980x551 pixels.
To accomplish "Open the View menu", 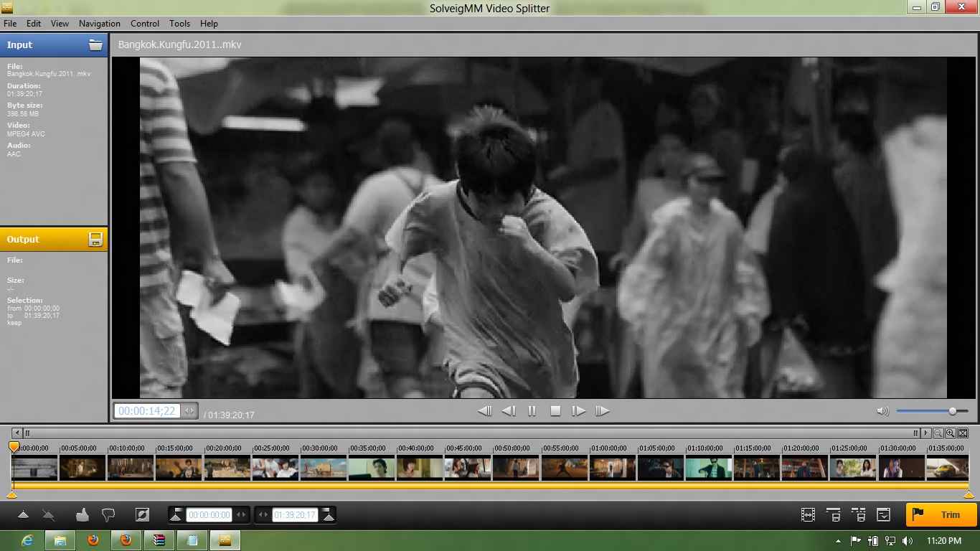I will (x=60, y=24).
